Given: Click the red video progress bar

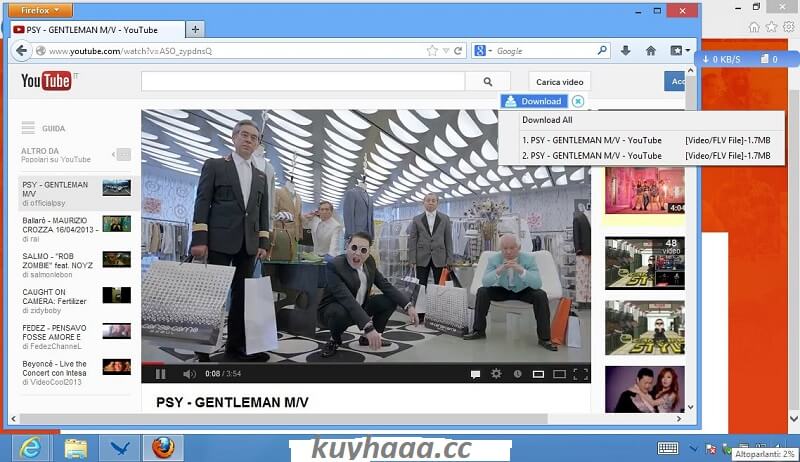Looking at the screenshot, I should [153, 364].
